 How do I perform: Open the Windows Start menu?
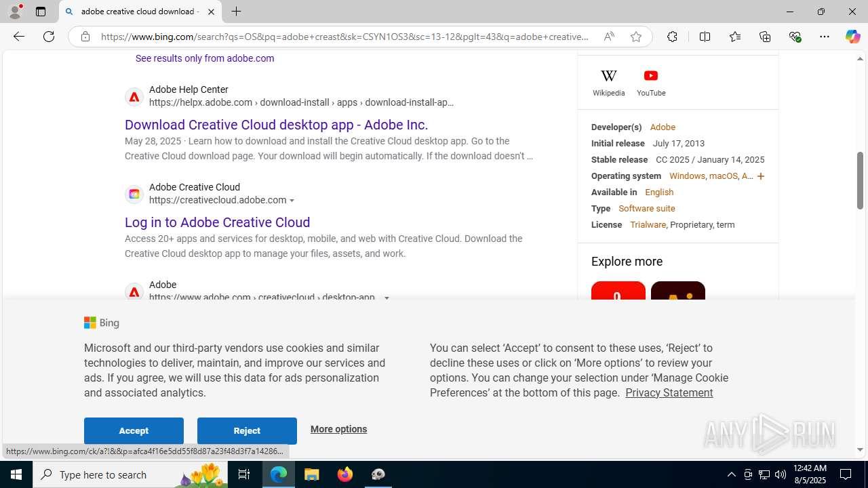pyautogui.click(x=16, y=474)
